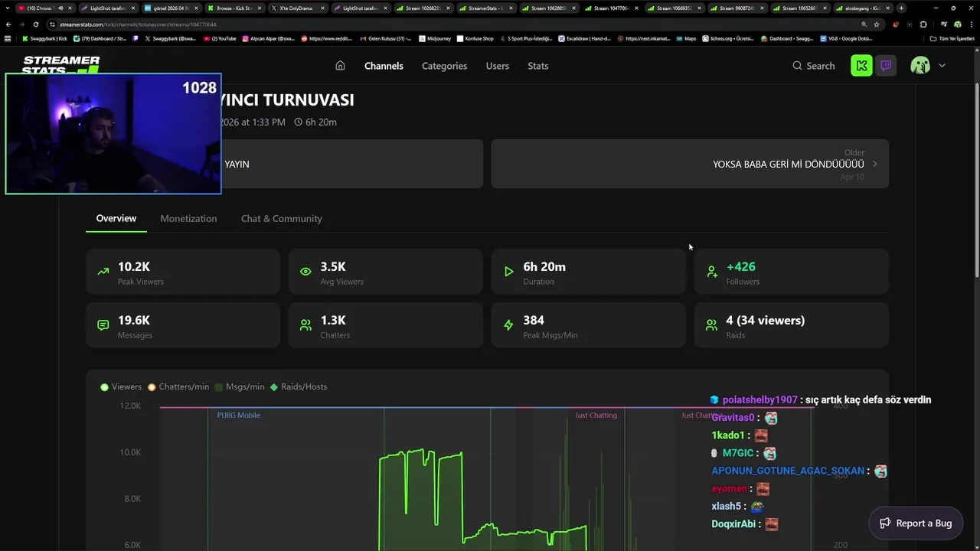Click the 10.2K Peak Viewers value
Viewport: 980px width, 551px height.
pyautogui.click(x=134, y=266)
